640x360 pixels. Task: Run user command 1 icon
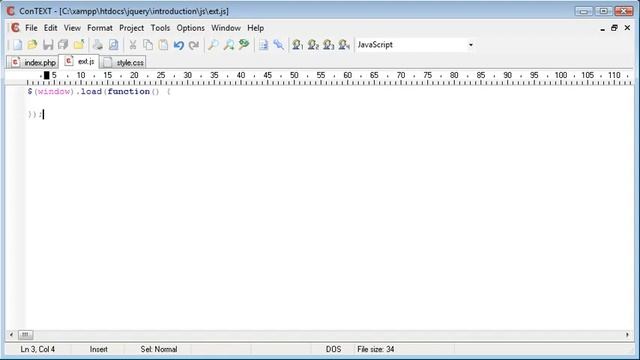tap(298, 44)
